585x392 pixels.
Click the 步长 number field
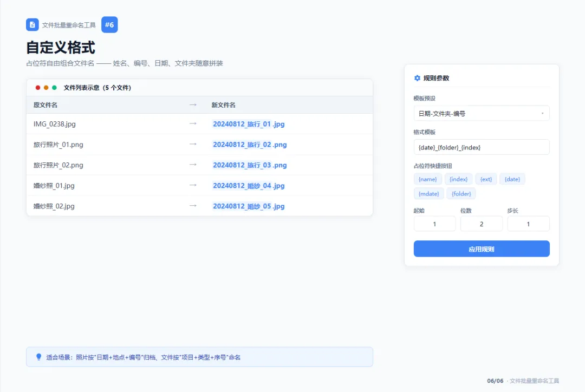click(528, 224)
